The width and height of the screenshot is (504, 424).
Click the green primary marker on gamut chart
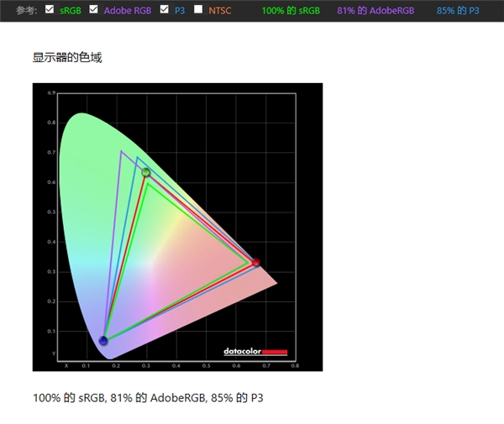coord(146,172)
